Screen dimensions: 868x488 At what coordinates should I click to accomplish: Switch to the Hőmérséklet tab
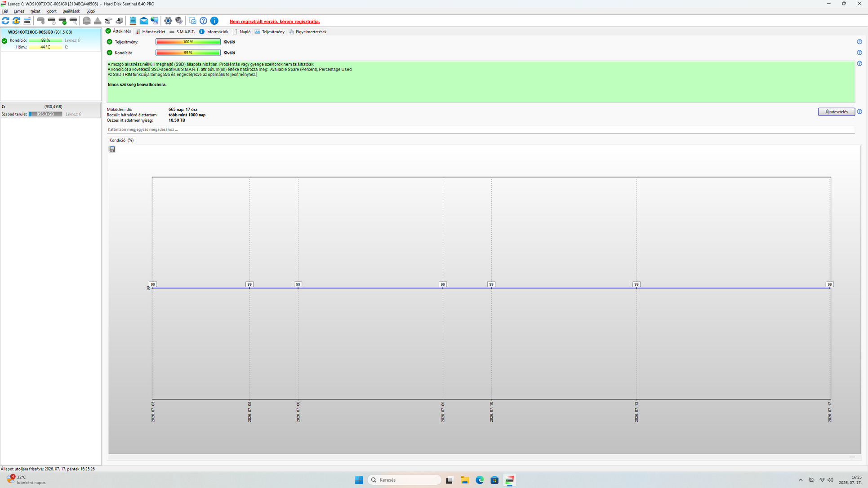pyautogui.click(x=151, y=31)
